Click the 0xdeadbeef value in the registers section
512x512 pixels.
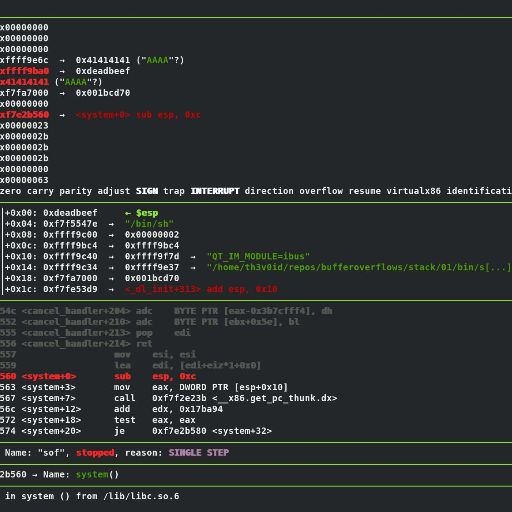(x=103, y=71)
